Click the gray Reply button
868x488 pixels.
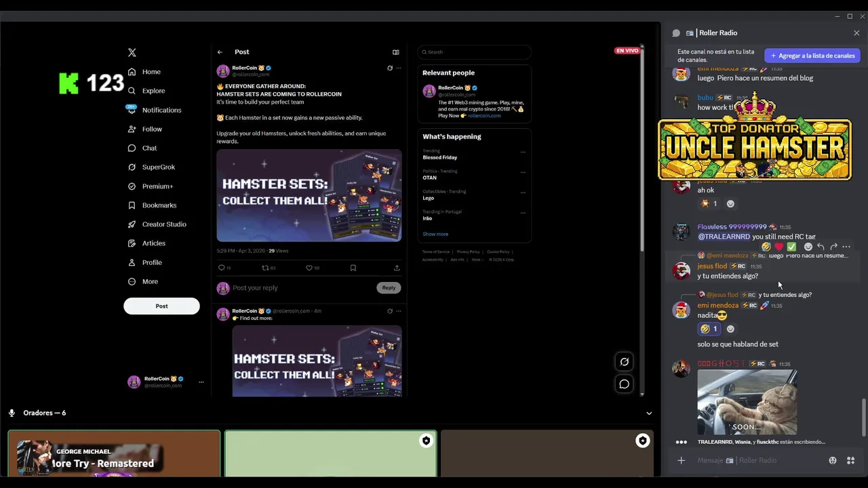(389, 288)
